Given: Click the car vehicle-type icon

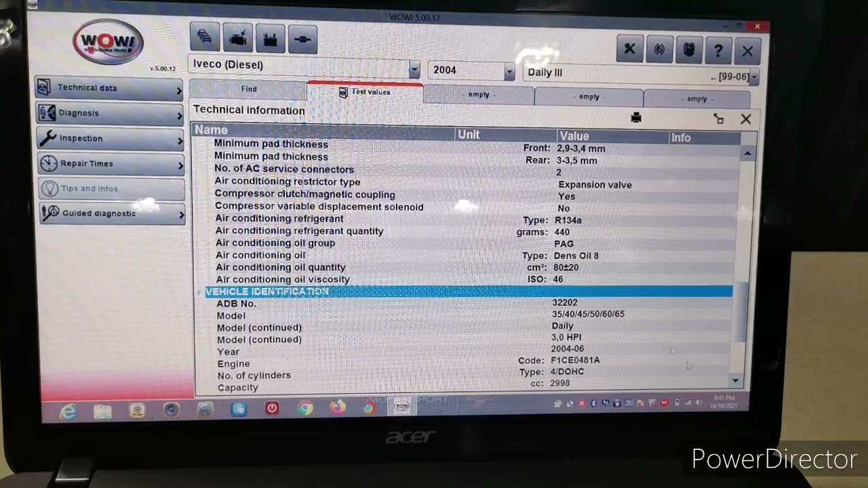Looking at the screenshot, I should pyautogui.click(x=205, y=38).
